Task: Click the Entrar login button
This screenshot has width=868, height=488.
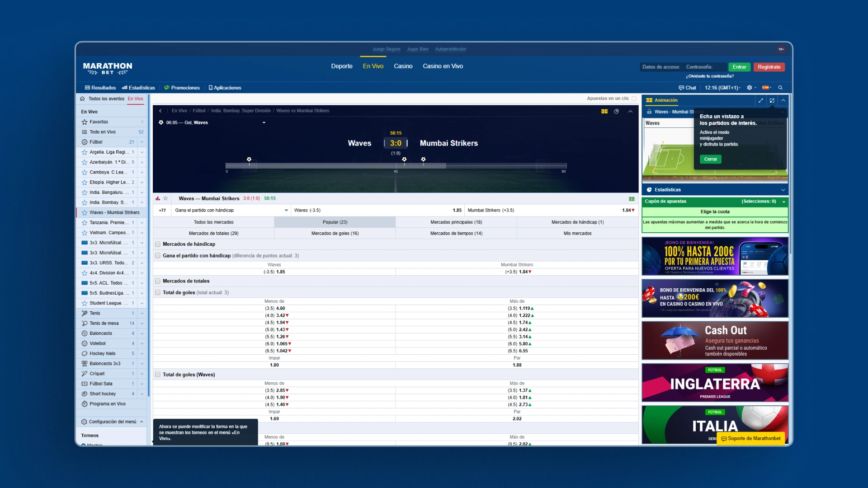Action: [739, 67]
